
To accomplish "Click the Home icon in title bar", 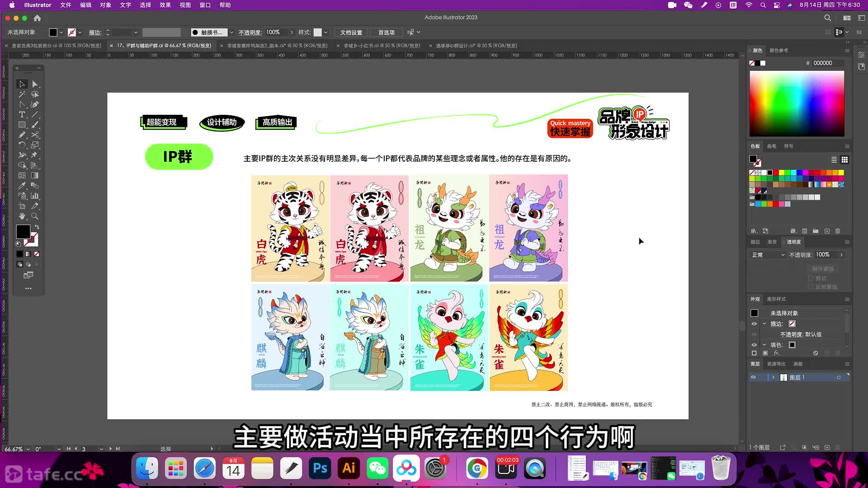I will 38,18.
